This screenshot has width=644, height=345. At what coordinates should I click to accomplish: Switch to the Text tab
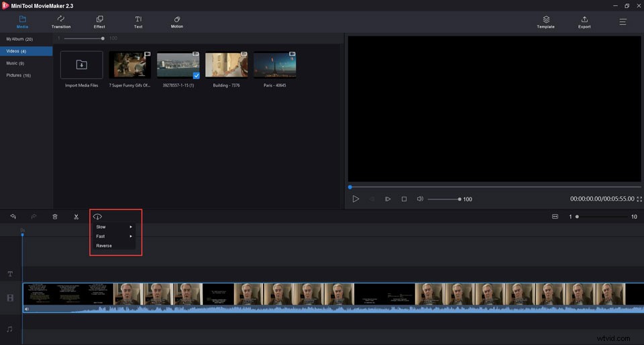click(x=138, y=21)
